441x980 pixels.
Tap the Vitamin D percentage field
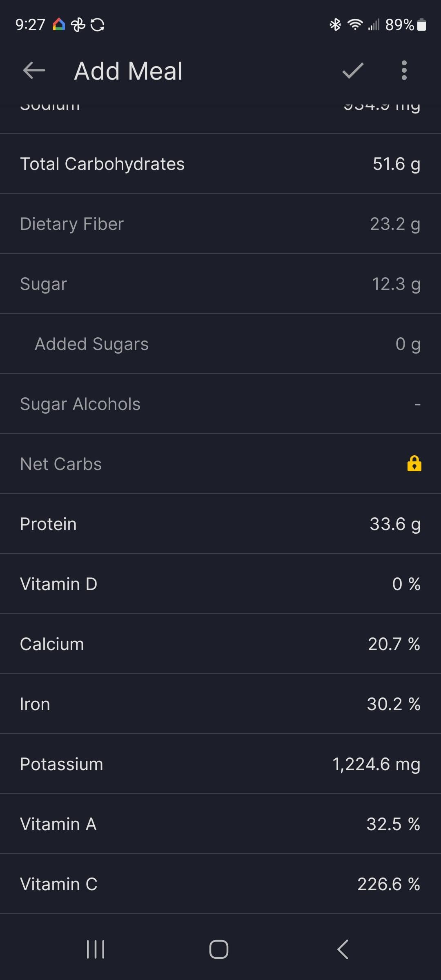coord(406,584)
